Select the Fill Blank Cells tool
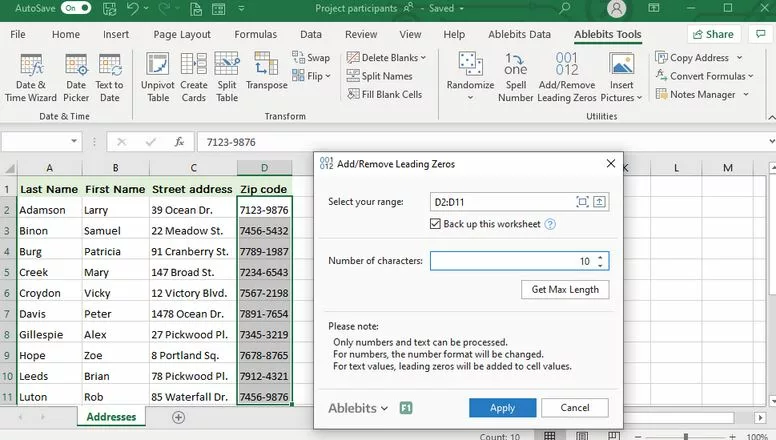776x440 pixels. coord(385,94)
